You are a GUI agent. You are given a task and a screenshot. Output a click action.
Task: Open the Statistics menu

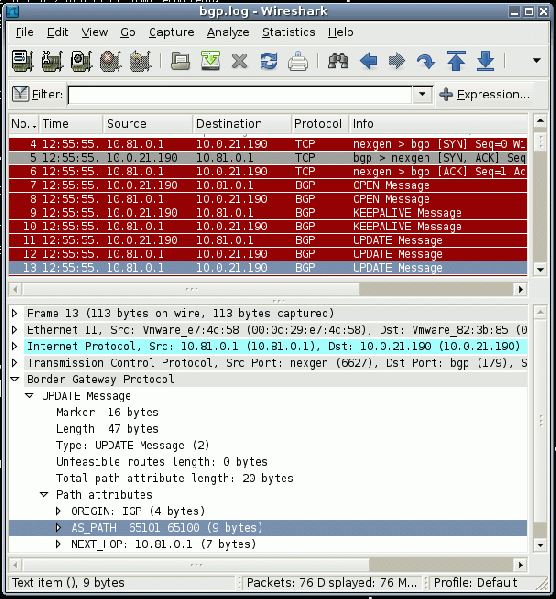tap(289, 32)
